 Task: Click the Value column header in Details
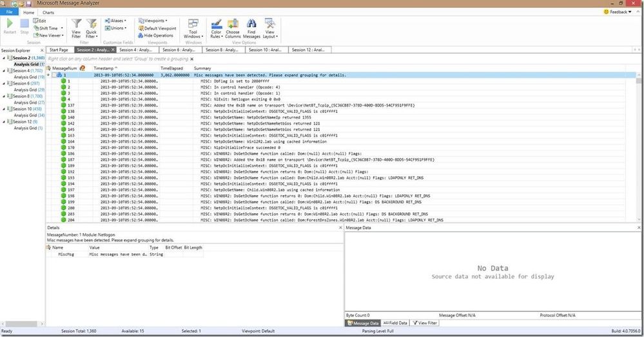[x=118, y=248]
